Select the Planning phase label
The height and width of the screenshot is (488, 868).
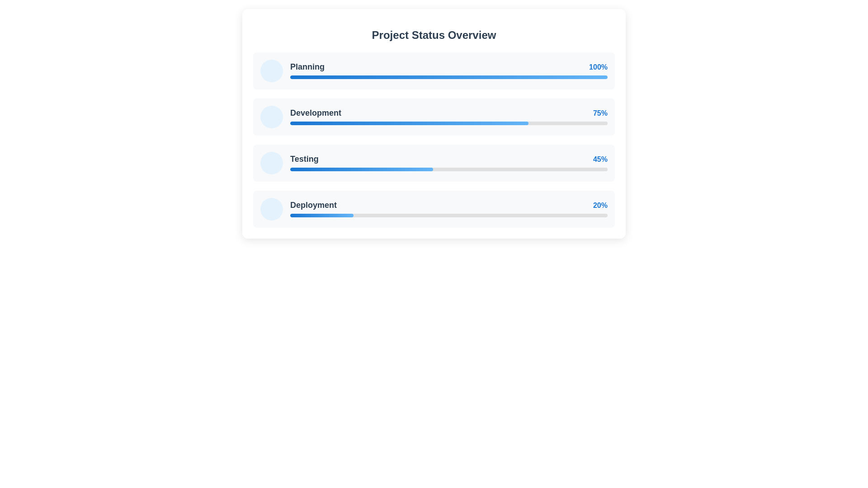307,67
